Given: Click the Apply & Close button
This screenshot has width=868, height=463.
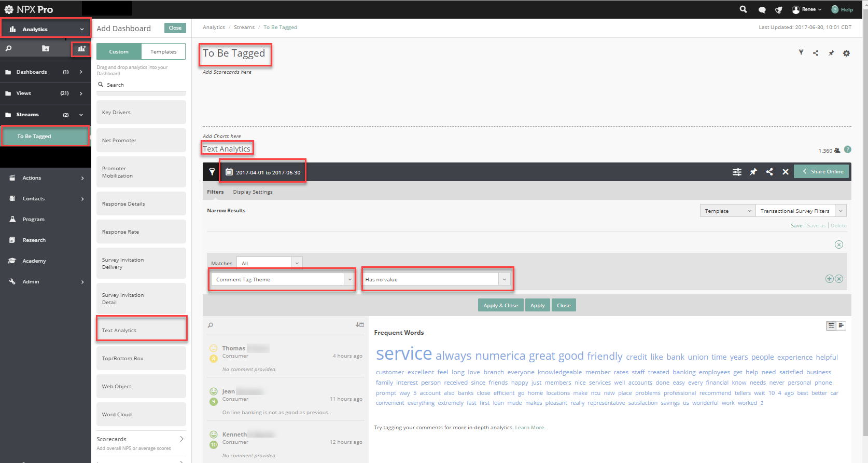Looking at the screenshot, I should pos(500,306).
